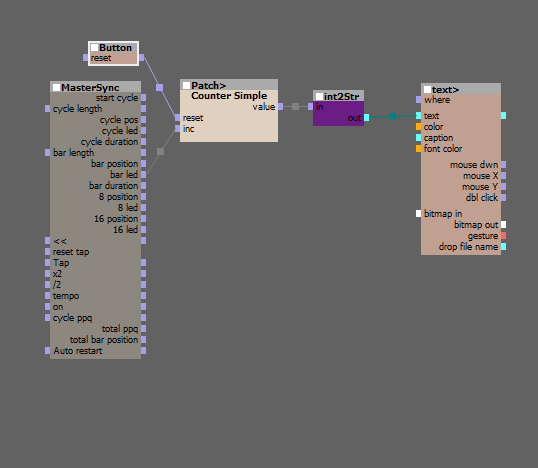Click text> module where input pin
The image size is (538, 468).
(x=418, y=100)
